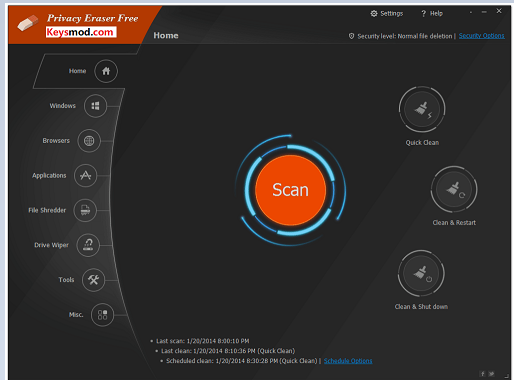Click the Clean & Shut down caption text

pyautogui.click(x=421, y=307)
